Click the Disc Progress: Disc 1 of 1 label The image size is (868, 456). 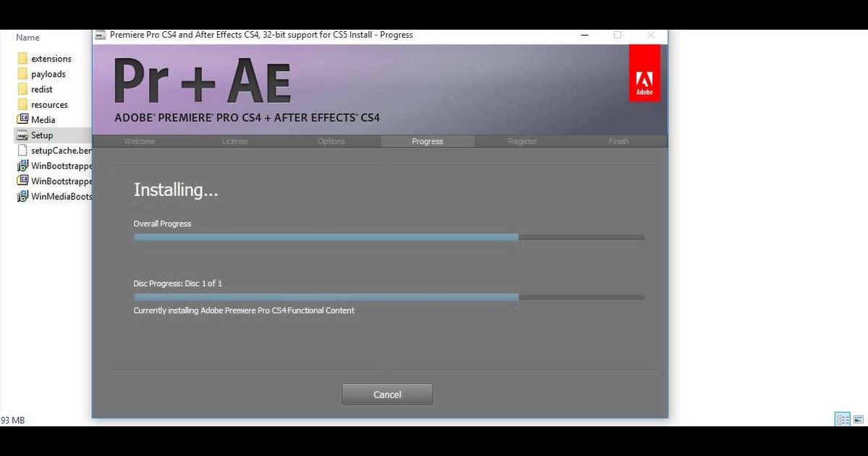point(178,283)
